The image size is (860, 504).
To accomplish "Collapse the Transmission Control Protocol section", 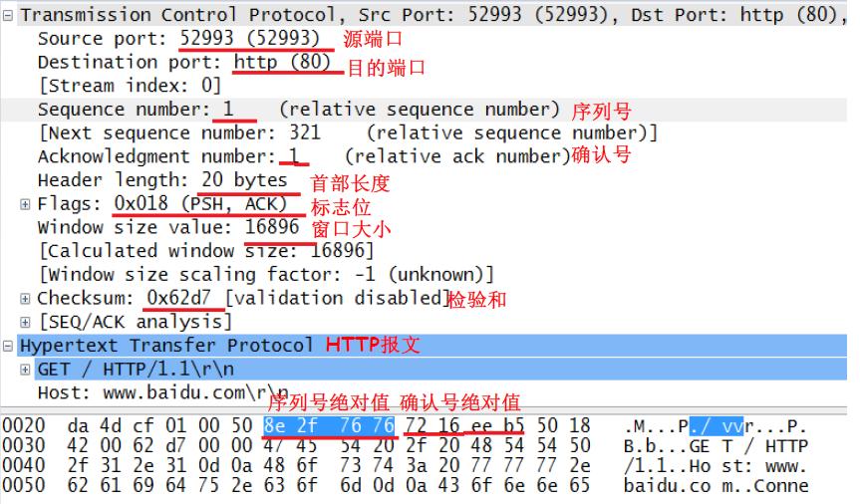I will 8,15.
